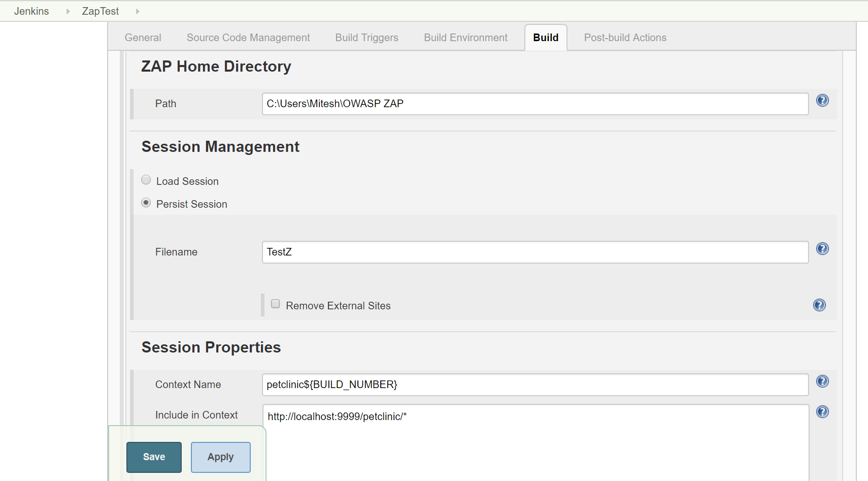Enable Remove External Sites checkbox
The width and height of the screenshot is (868, 481).
276,304
